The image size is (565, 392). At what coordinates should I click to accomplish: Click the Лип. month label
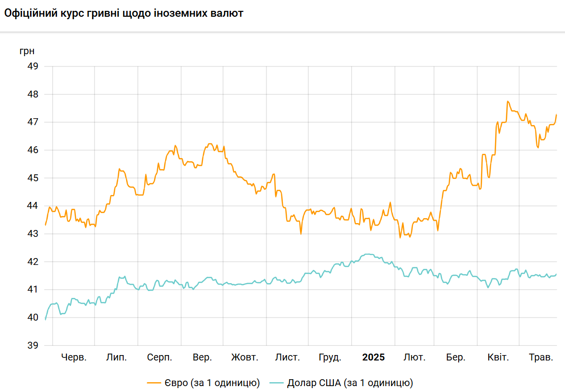(116, 358)
